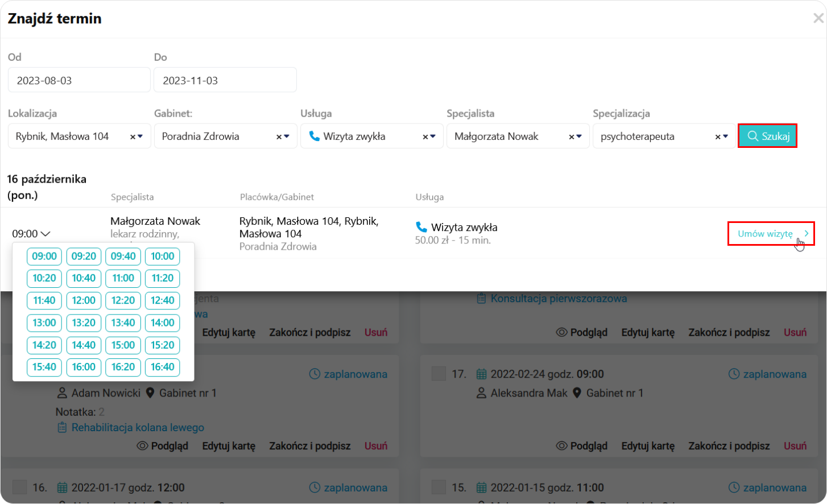Click Podgląd for Aleksandra Mak visit 17
The width and height of the screenshot is (827, 504).
coord(582,446)
